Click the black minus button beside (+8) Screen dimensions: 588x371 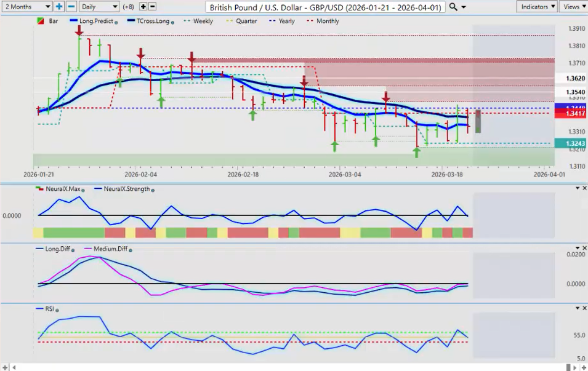coord(152,6)
